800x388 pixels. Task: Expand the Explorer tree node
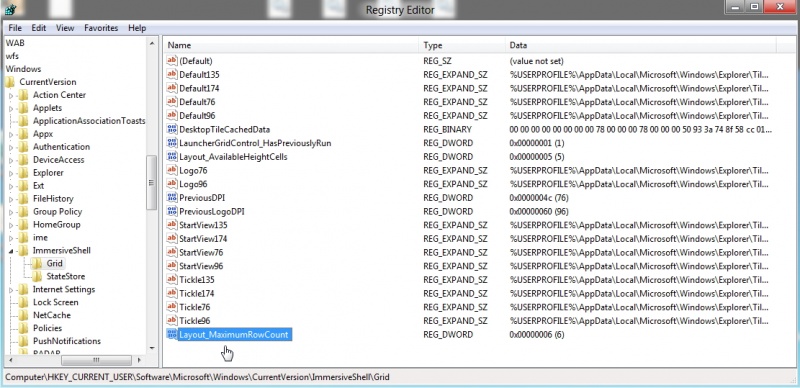tap(11, 173)
